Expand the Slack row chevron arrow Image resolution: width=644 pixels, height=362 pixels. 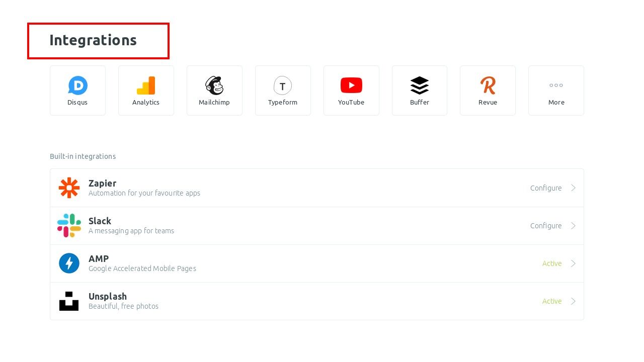[573, 226]
